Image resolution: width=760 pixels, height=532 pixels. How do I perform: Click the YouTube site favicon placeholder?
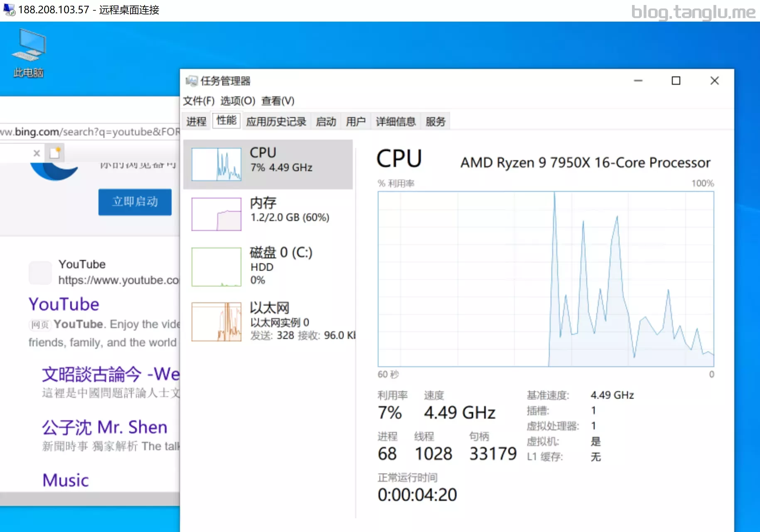[x=40, y=272]
